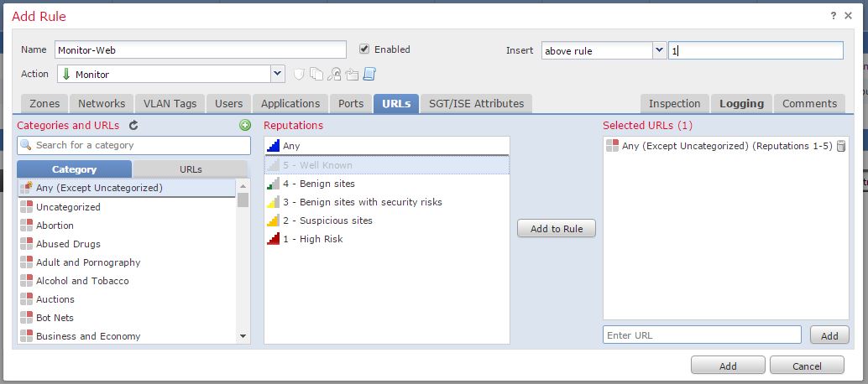Select the Category sub-tab
Viewport: 868px width, 384px height.
pos(74,169)
